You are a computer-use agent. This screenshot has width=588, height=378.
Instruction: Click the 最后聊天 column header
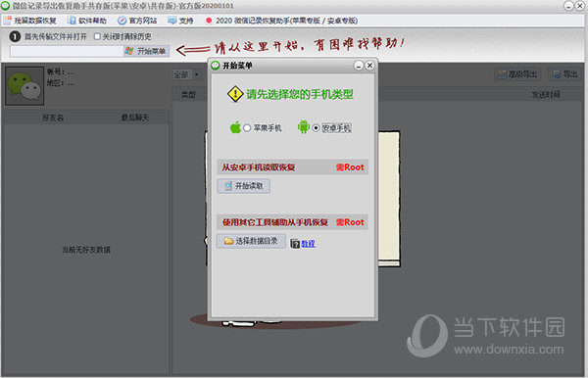pos(135,118)
